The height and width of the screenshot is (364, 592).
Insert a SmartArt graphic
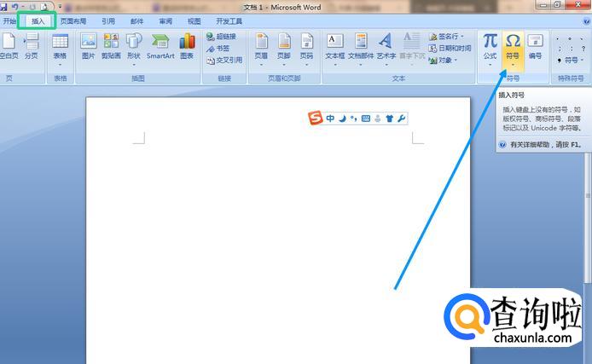tap(160, 46)
